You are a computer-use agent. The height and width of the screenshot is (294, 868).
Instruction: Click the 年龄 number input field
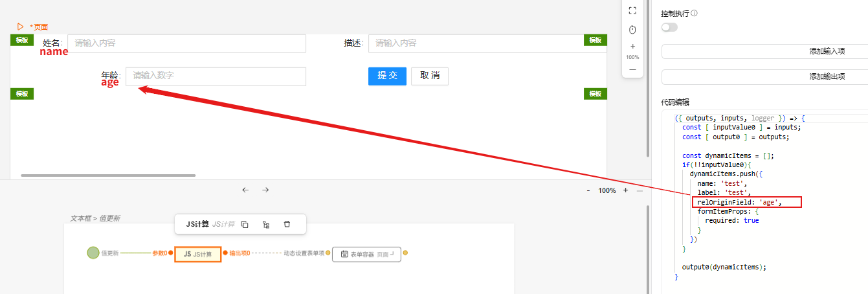pos(216,76)
